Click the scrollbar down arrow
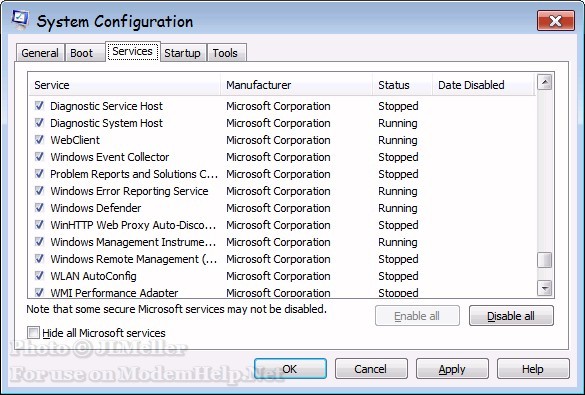This screenshot has height=395, width=585. [x=545, y=288]
